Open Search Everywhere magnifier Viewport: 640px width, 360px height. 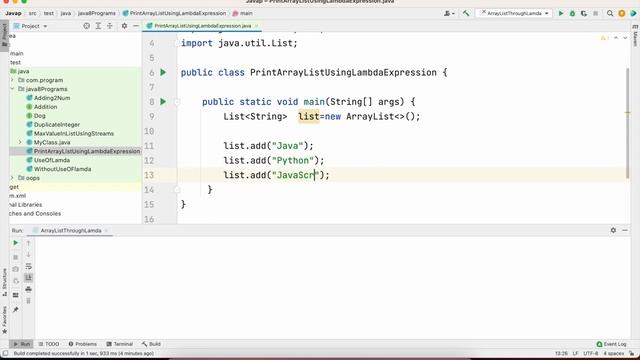point(610,13)
